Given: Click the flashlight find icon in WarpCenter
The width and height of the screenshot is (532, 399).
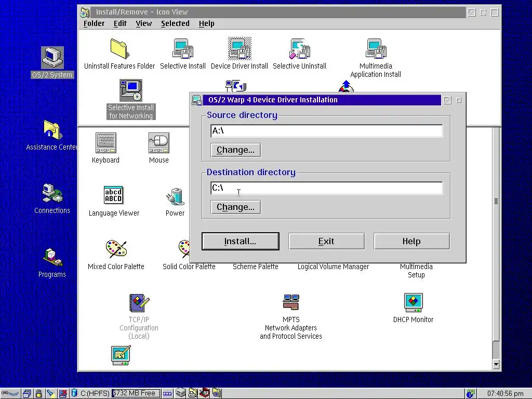Looking at the screenshot, I should [50, 394].
